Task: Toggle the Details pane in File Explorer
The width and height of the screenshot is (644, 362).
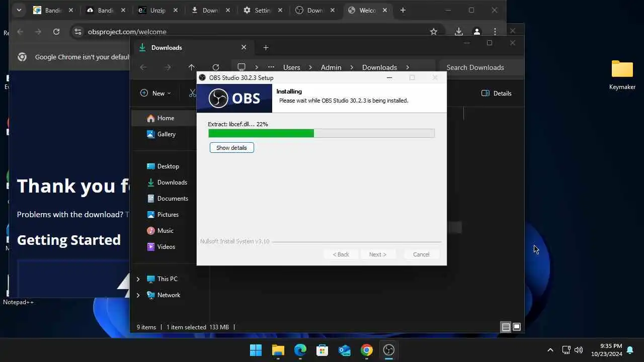Action: click(x=497, y=93)
